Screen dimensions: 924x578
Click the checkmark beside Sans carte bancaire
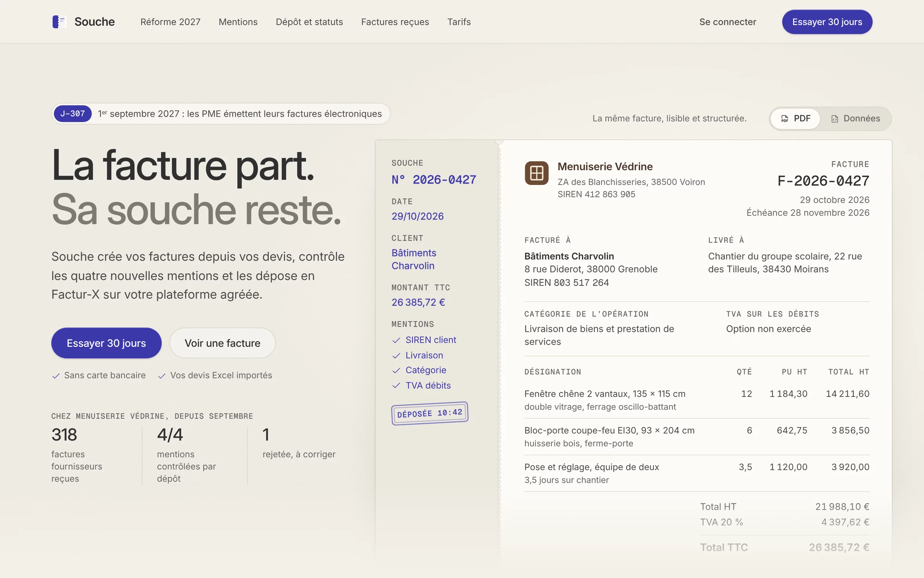[56, 376]
